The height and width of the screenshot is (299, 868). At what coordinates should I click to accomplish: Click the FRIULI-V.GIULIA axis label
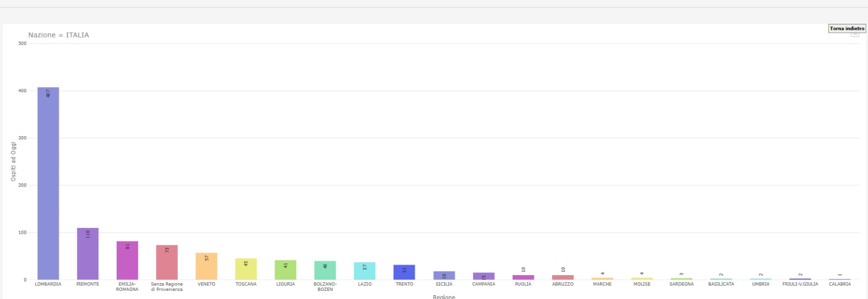[x=800, y=284]
